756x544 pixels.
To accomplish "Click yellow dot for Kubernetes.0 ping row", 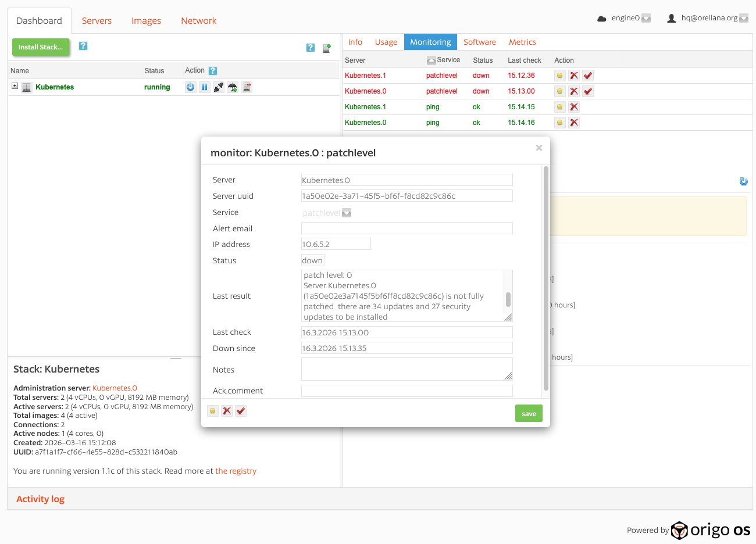I will click(559, 123).
